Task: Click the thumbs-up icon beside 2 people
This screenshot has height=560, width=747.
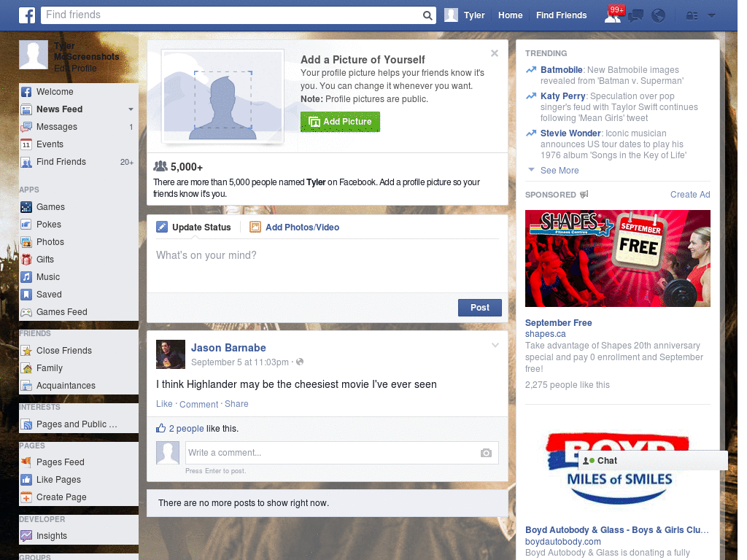Action: tap(161, 428)
